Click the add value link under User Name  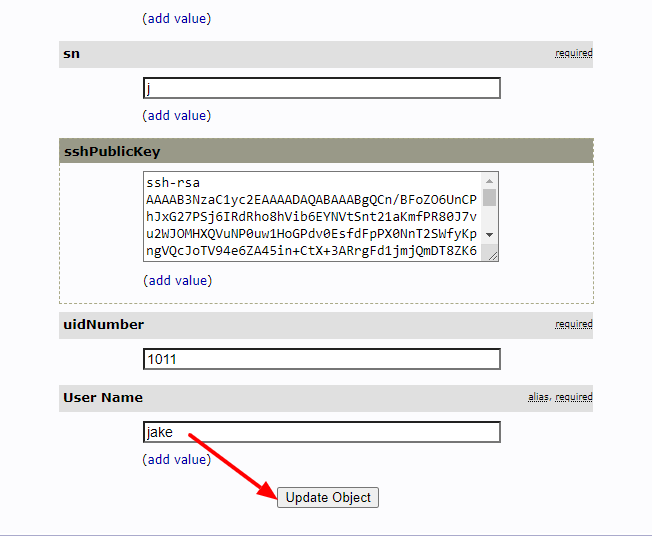[x=177, y=459]
